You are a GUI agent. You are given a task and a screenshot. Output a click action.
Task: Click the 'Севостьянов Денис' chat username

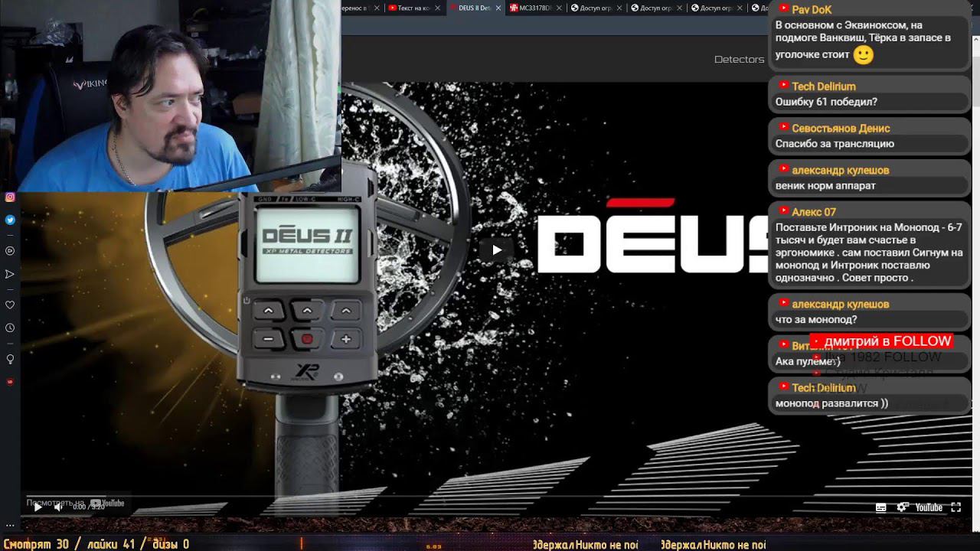click(x=841, y=128)
